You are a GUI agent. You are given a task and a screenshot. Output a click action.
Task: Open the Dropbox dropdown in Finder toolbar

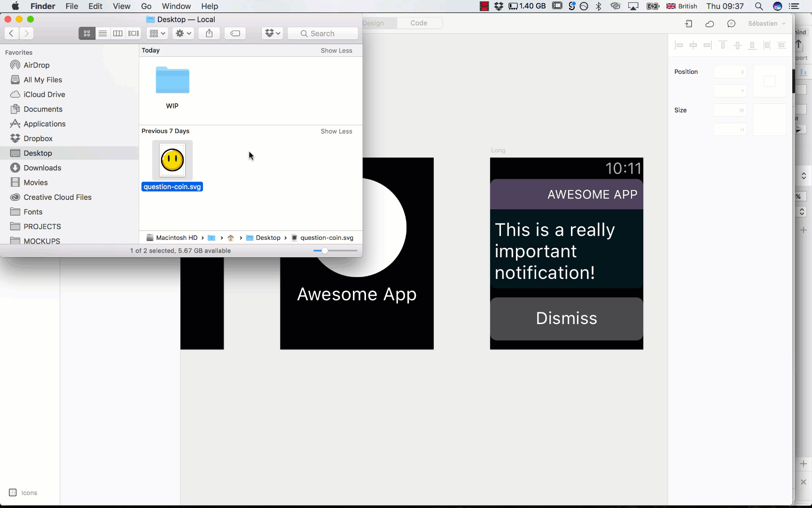point(273,33)
